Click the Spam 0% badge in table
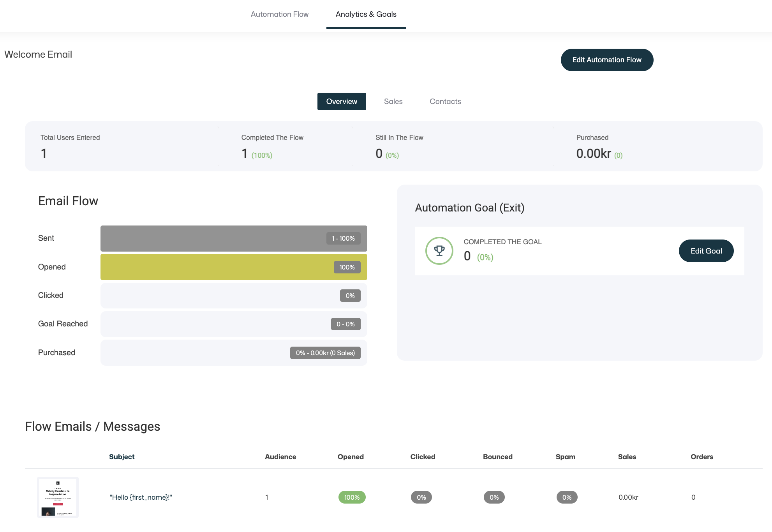Screen dimensions: 772x532 tap(567, 497)
